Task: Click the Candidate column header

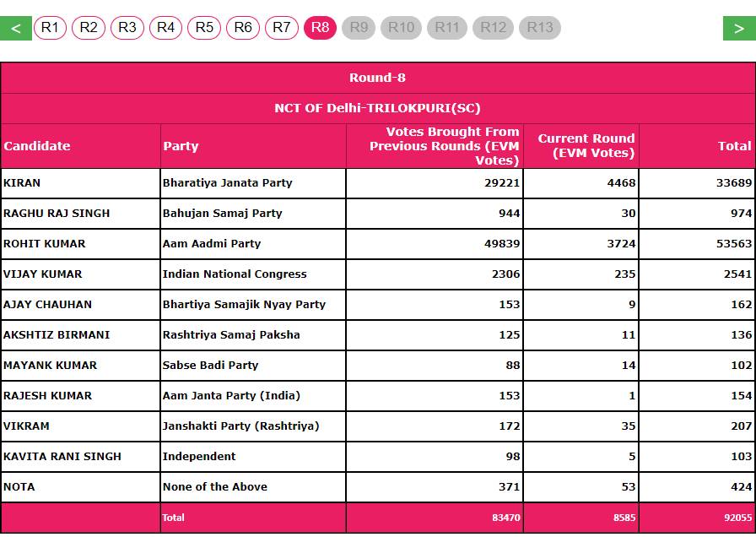Action: 37,146
